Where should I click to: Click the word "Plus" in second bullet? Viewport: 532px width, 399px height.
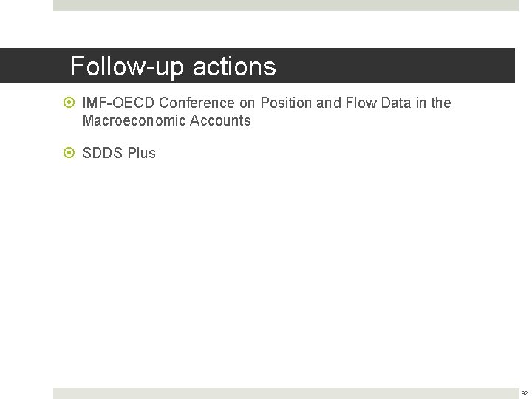pos(141,153)
